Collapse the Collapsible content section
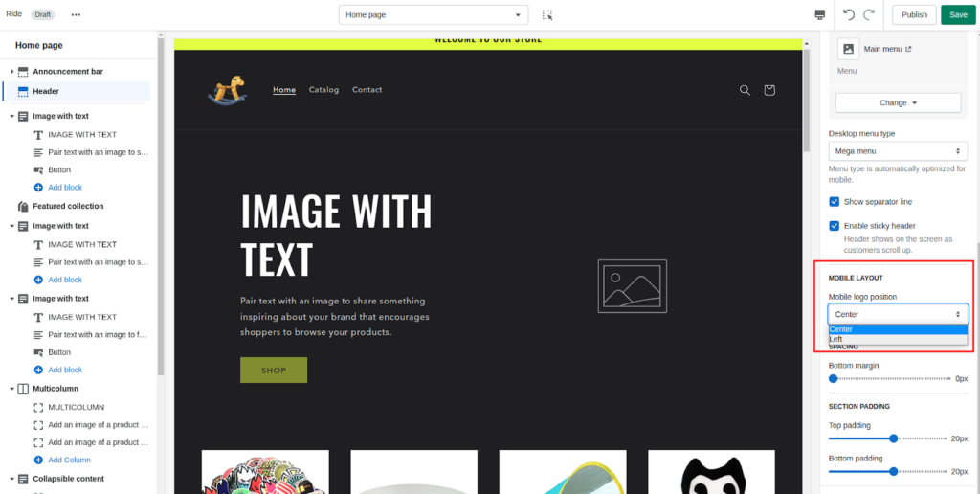 pos(11,479)
